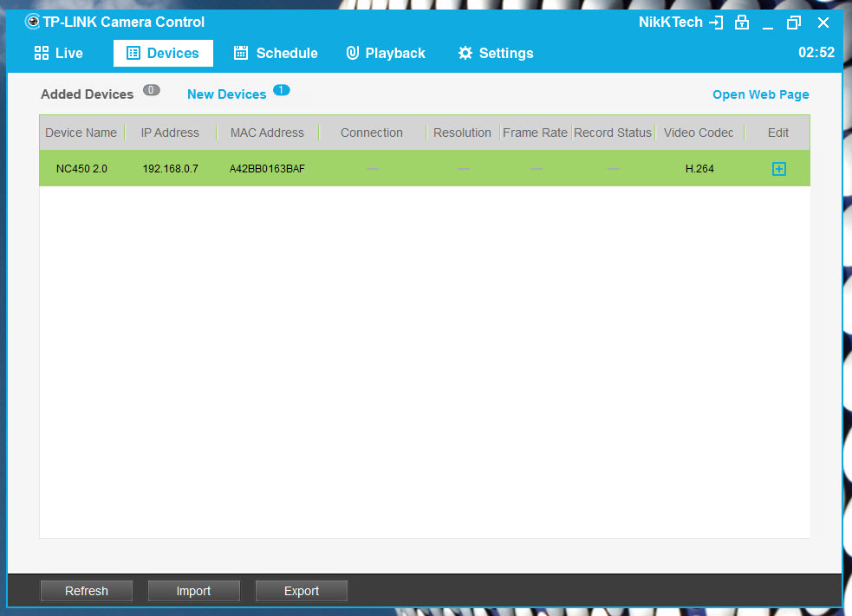Go to the Playback tab
This screenshot has width=852, height=616.
(x=386, y=53)
